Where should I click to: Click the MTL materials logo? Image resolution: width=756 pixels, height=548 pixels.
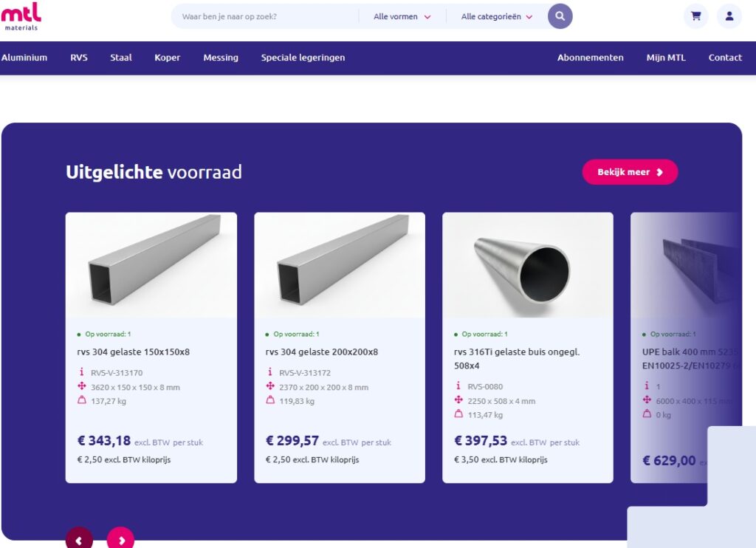coord(21,16)
